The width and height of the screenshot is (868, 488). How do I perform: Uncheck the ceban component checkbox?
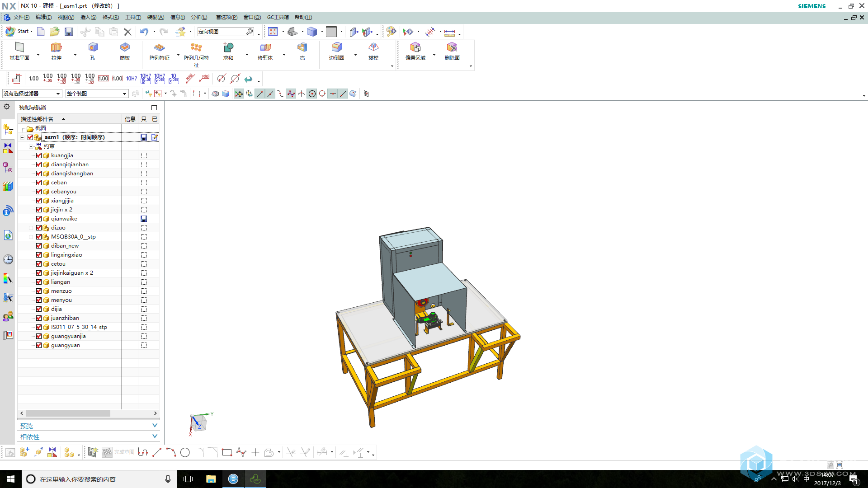(x=39, y=183)
